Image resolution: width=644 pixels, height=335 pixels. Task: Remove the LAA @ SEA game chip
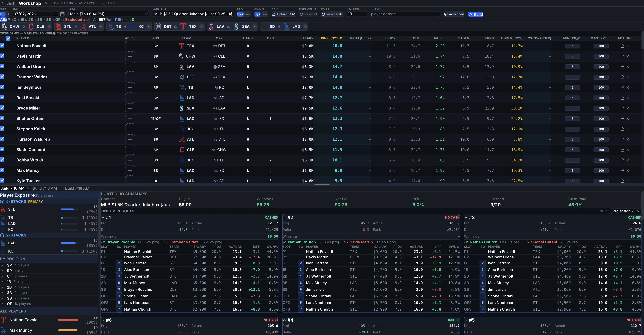click(255, 27)
